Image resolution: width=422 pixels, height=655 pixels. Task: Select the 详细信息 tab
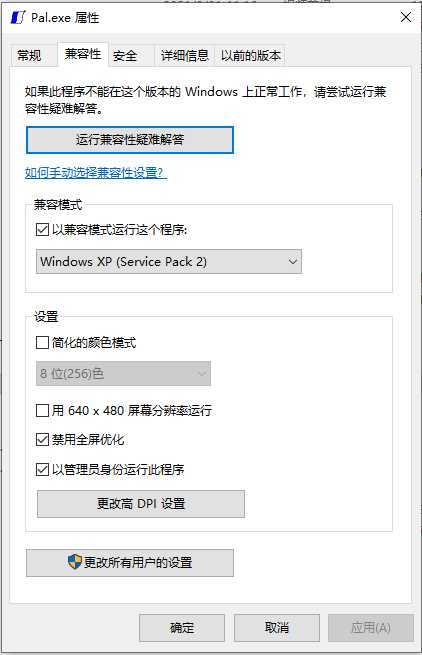point(185,55)
